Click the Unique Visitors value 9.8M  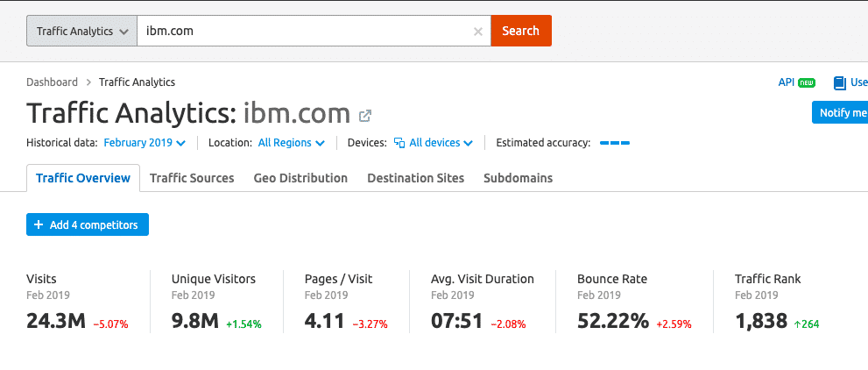click(194, 321)
